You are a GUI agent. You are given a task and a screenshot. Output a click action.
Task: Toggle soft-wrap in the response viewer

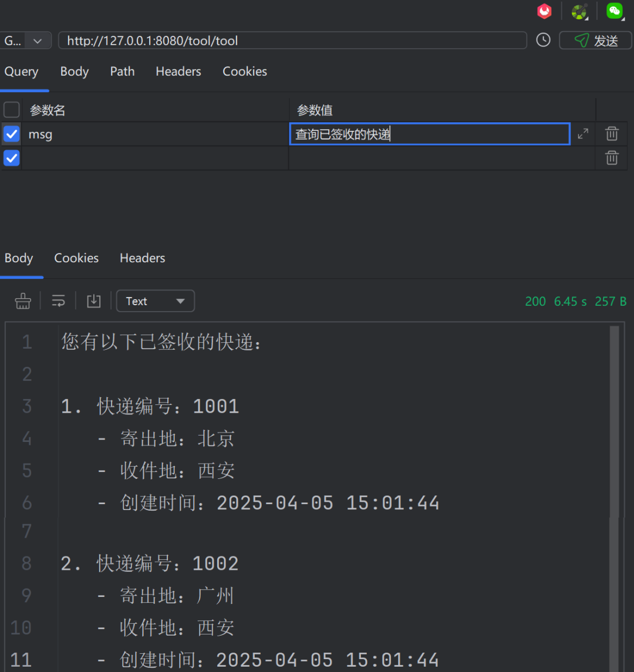coord(58,300)
